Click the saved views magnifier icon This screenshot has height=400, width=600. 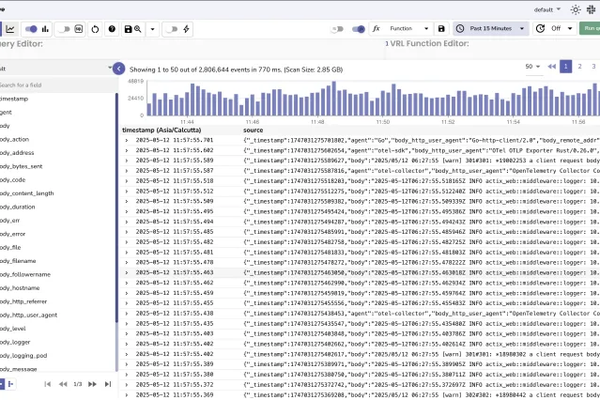138,29
